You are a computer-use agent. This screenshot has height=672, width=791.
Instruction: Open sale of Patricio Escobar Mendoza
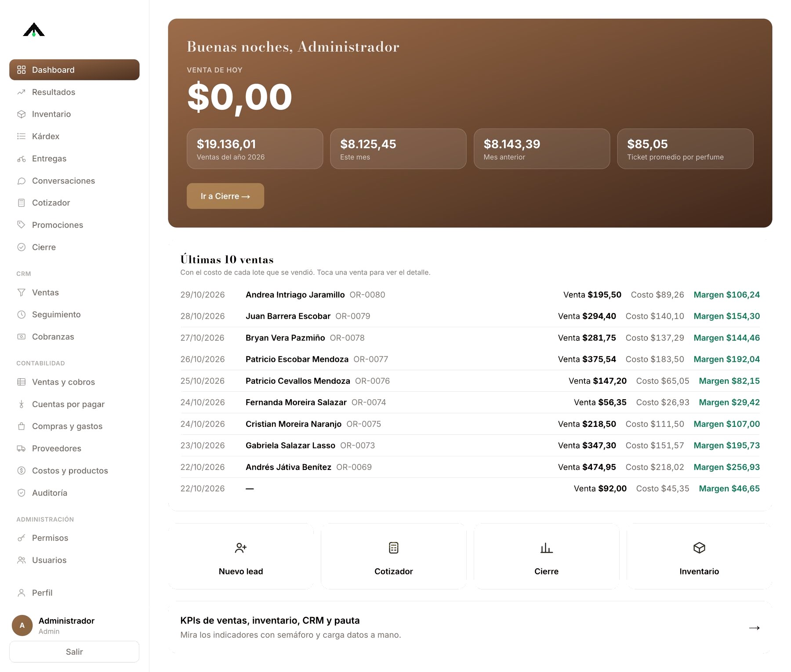[x=470, y=359]
